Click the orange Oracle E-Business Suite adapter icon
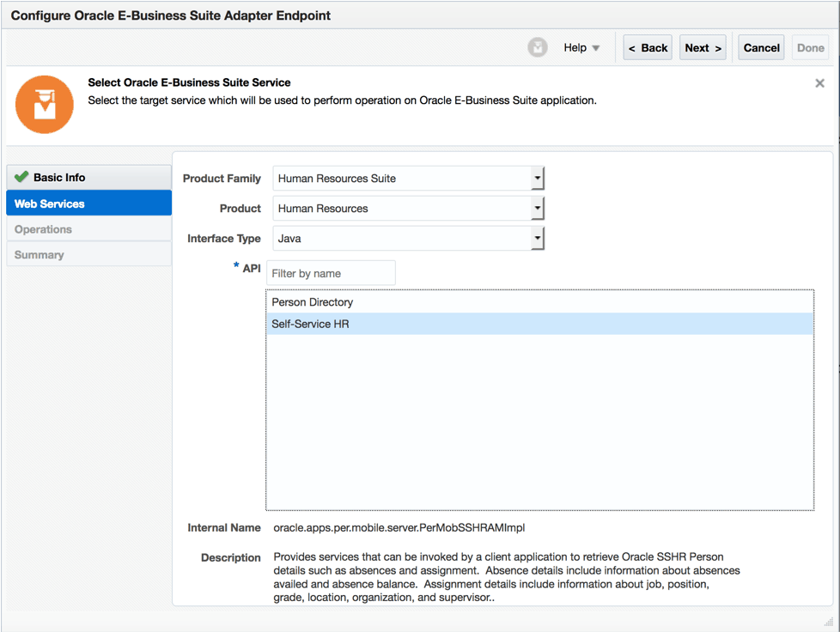This screenshot has height=632, width=840. [44, 104]
